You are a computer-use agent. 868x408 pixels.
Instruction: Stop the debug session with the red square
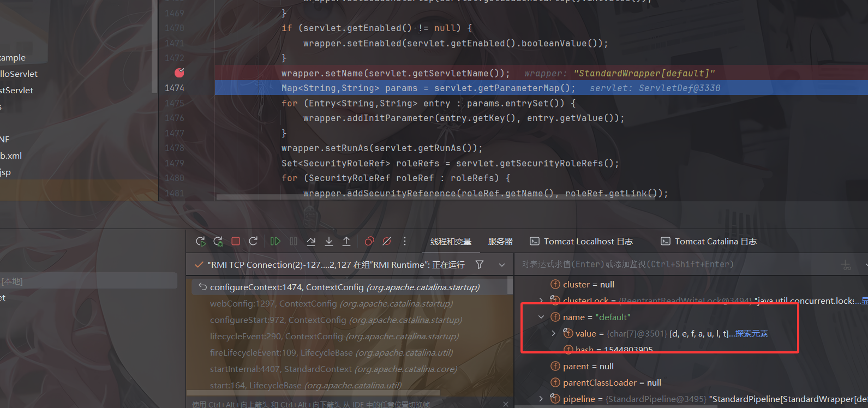pyautogui.click(x=236, y=241)
